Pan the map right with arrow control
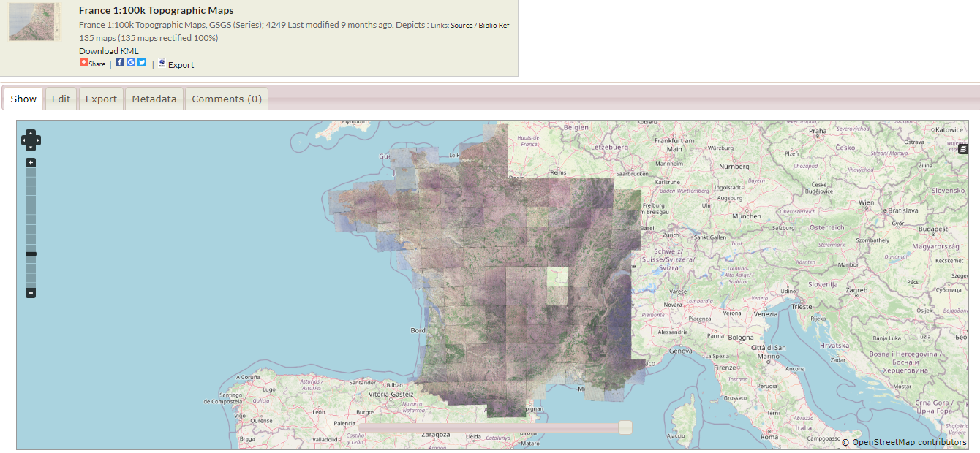 pos(38,140)
